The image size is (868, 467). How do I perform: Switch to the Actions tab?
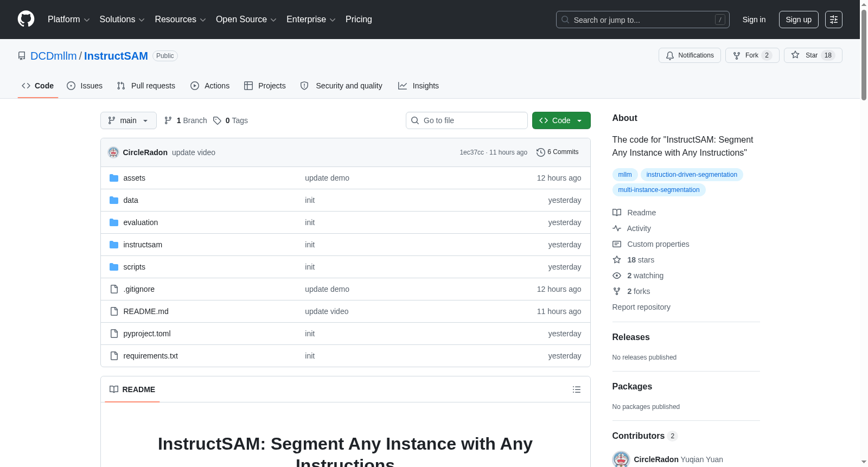[x=210, y=86]
